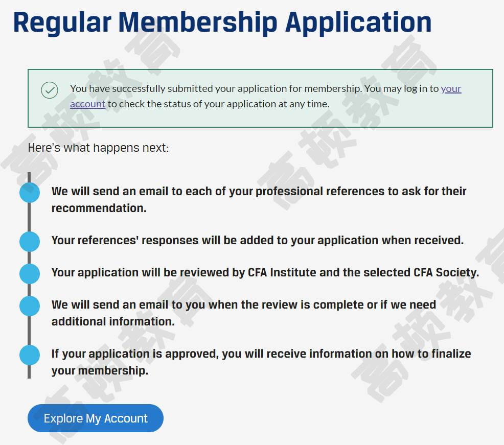Click the green success checkmark icon
The width and height of the screenshot is (504, 445).
pos(50,90)
